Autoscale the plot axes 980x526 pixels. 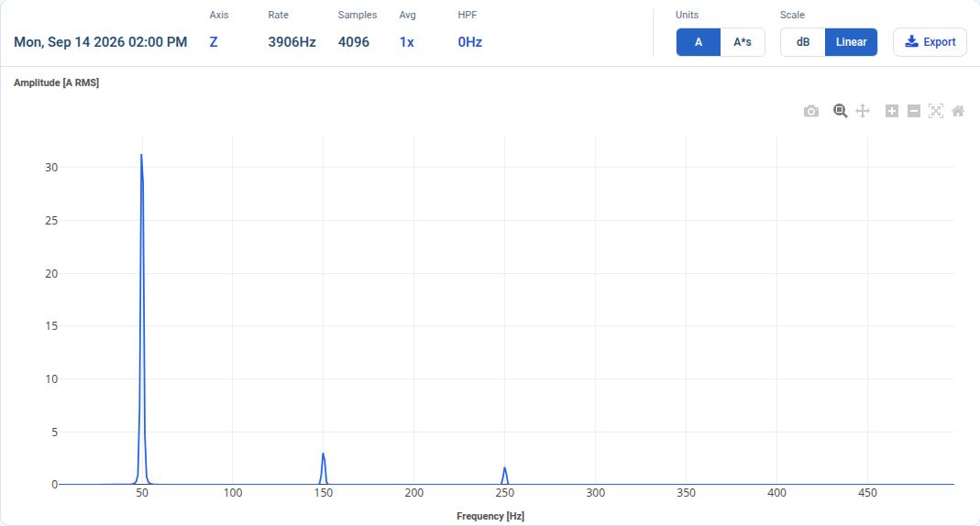[x=936, y=111]
